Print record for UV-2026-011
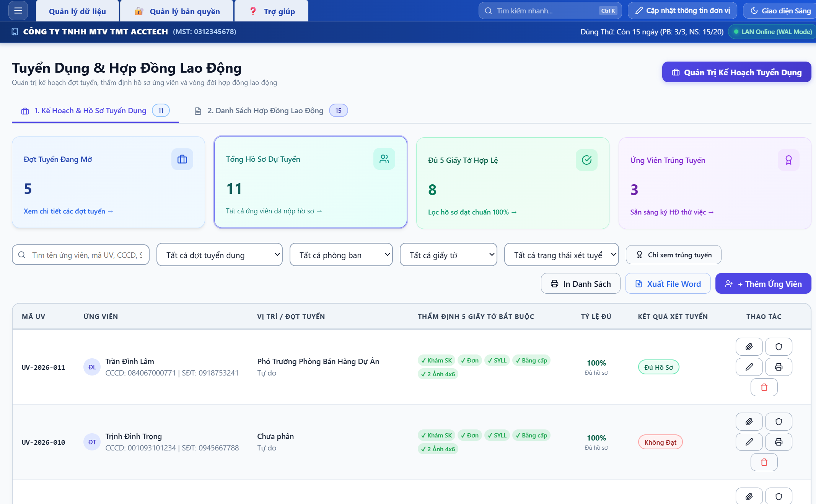This screenshot has width=816, height=504. point(779,367)
